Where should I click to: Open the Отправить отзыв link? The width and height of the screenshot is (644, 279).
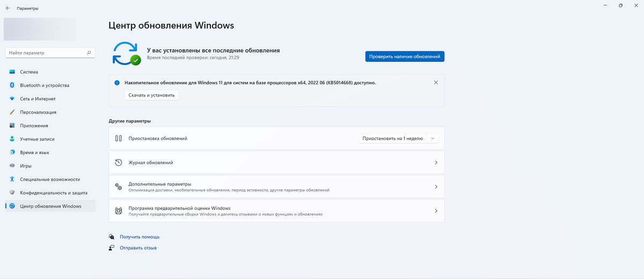pyautogui.click(x=138, y=248)
